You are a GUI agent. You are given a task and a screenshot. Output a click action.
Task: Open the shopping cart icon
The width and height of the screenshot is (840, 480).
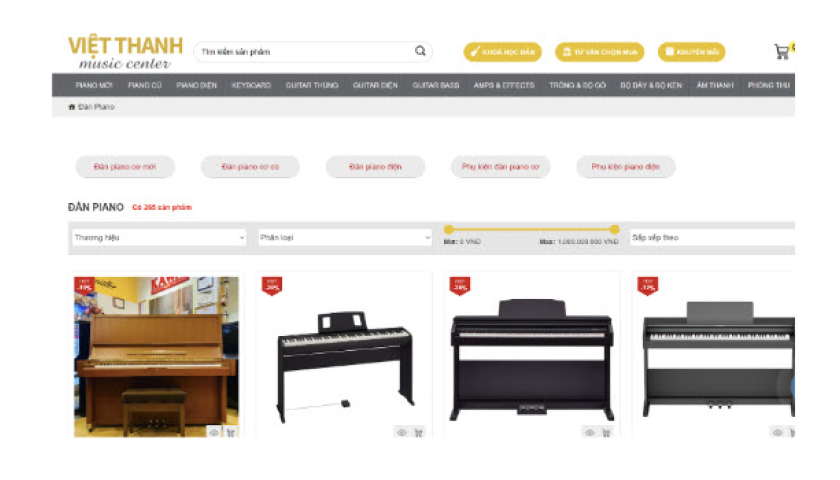pos(782,51)
